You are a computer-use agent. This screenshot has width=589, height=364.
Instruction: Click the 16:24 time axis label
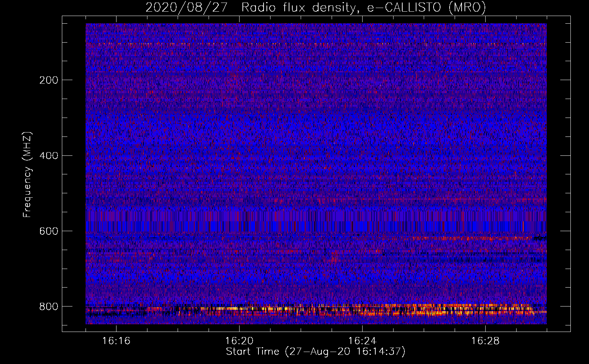tap(362, 341)
